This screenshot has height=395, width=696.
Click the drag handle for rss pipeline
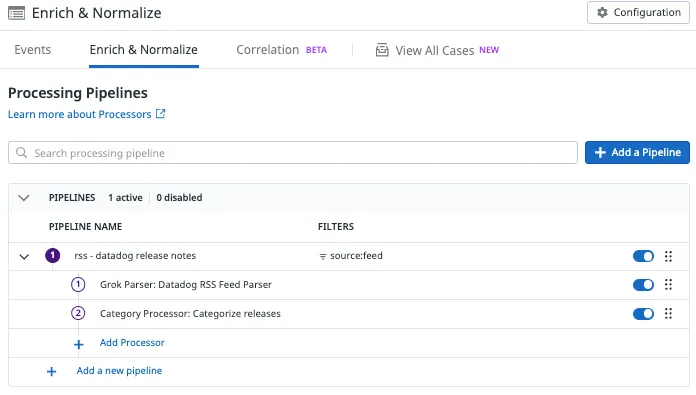coord(668,256)
